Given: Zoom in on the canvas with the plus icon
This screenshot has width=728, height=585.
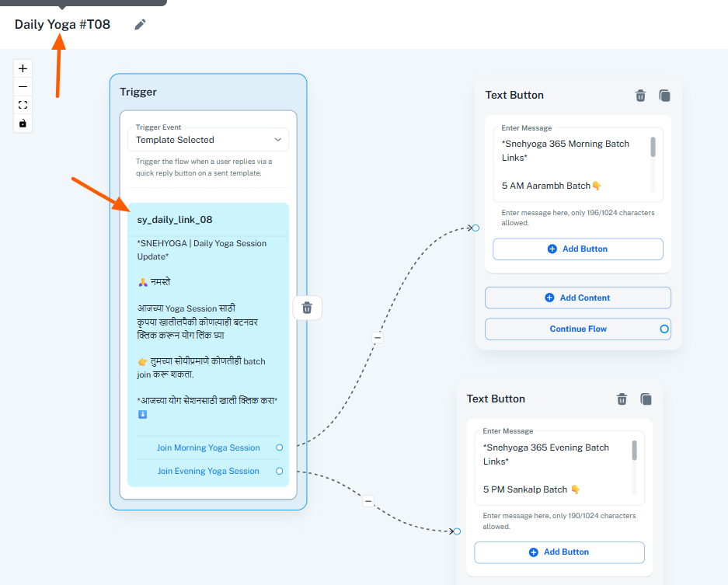Looking at the screenshot, I should [23, 68].
